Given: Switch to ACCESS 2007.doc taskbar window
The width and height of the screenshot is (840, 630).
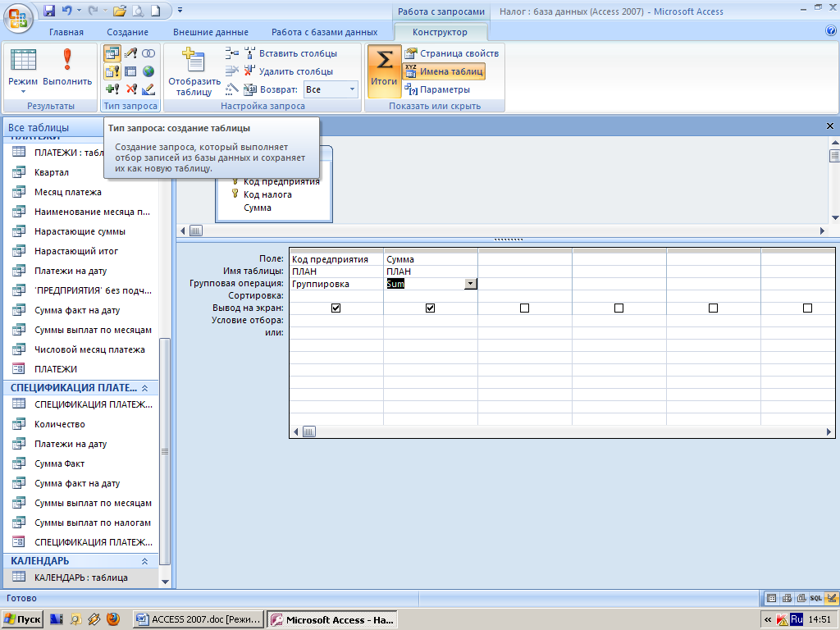Looking at the screenshot, I should tap(199, 620).
